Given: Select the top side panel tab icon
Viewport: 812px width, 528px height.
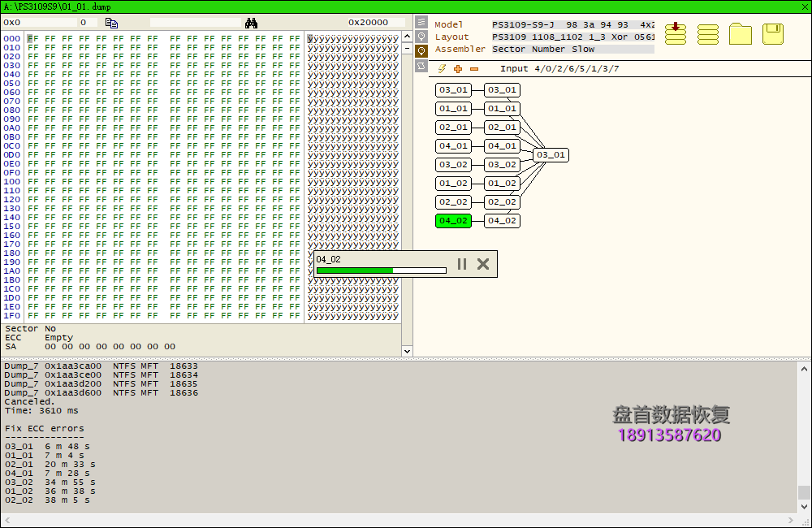Looking at the screenshot, I should 421,22.
